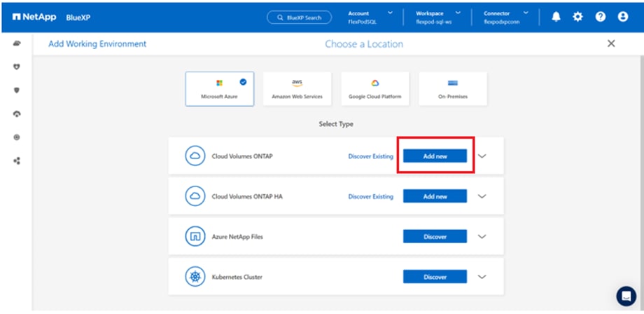Screen dimensions: 644x314
Task: Select the On-Premises location card
Action: [453, 89]
